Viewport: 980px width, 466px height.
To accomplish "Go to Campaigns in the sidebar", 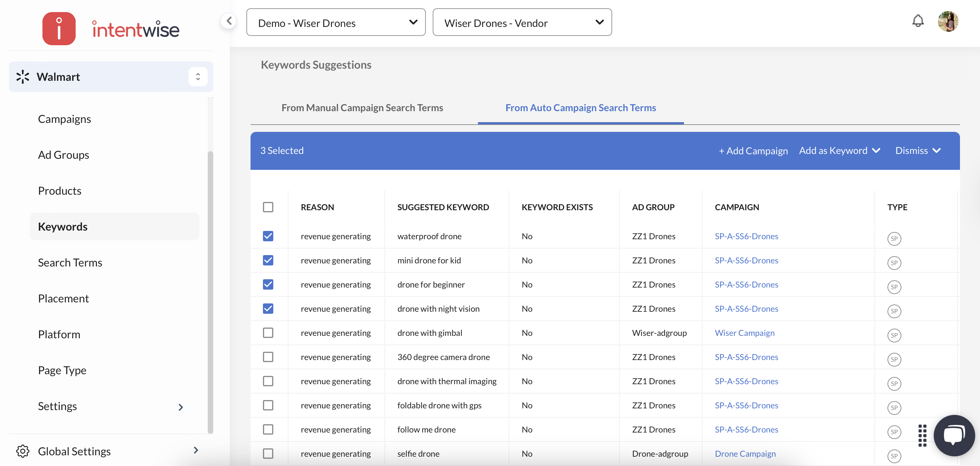I will (x=64, y=119).
